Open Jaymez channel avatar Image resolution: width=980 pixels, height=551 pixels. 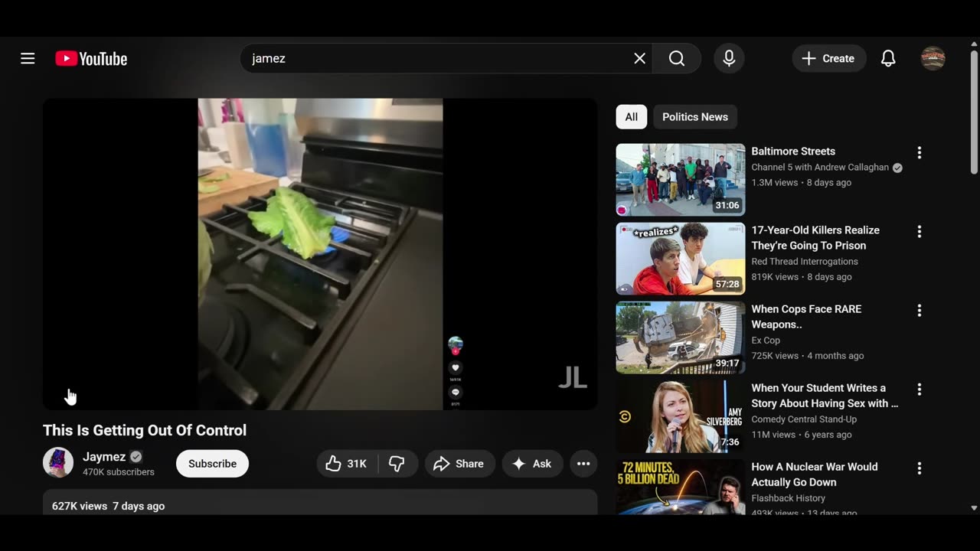(x=58, y=463)
